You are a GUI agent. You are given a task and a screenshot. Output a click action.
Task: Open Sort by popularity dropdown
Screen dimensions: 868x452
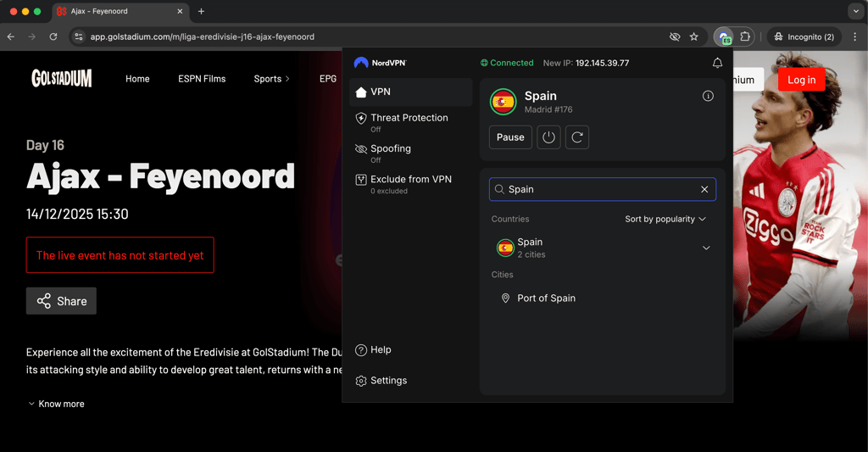pyautogui.click(x=665, y=219)
